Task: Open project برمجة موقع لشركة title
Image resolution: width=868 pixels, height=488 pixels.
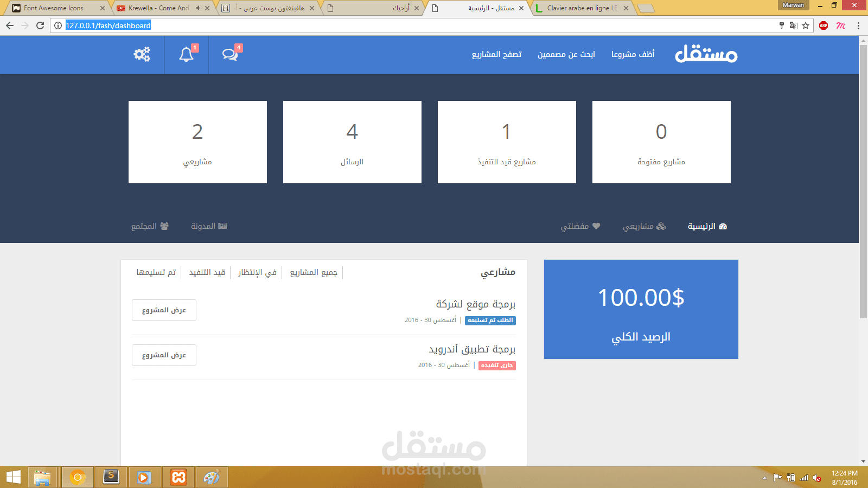Action: tap(476, 304)
